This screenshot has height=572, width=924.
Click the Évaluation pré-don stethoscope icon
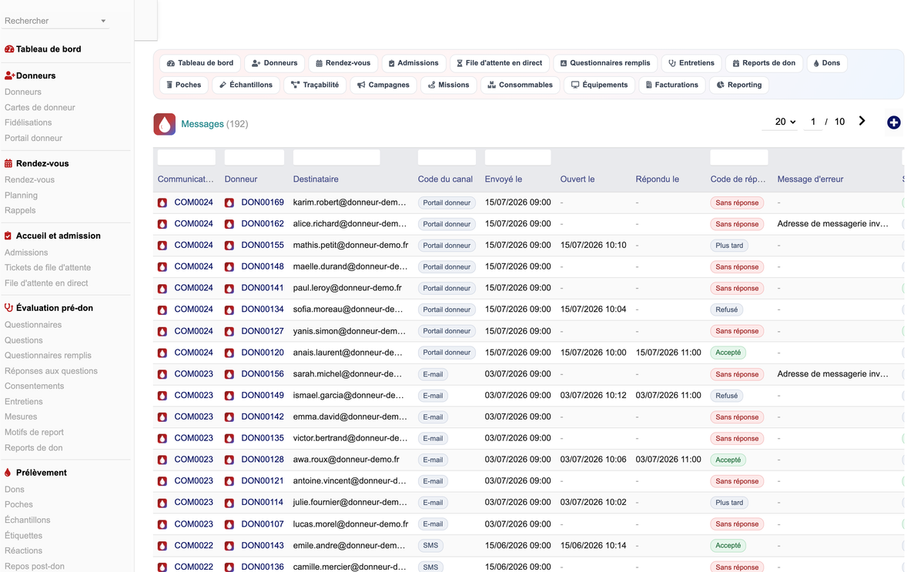tap(8, 308)
